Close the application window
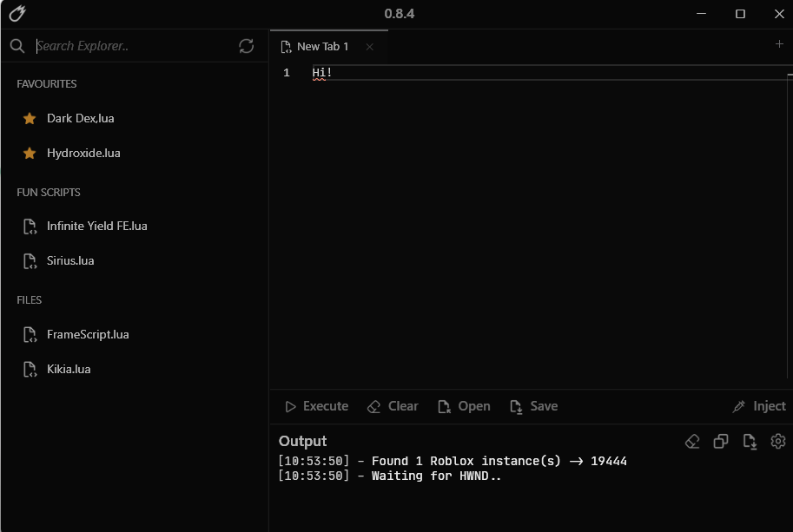The height and width of the screenshot is (532, 793). [x=779, y=14]
